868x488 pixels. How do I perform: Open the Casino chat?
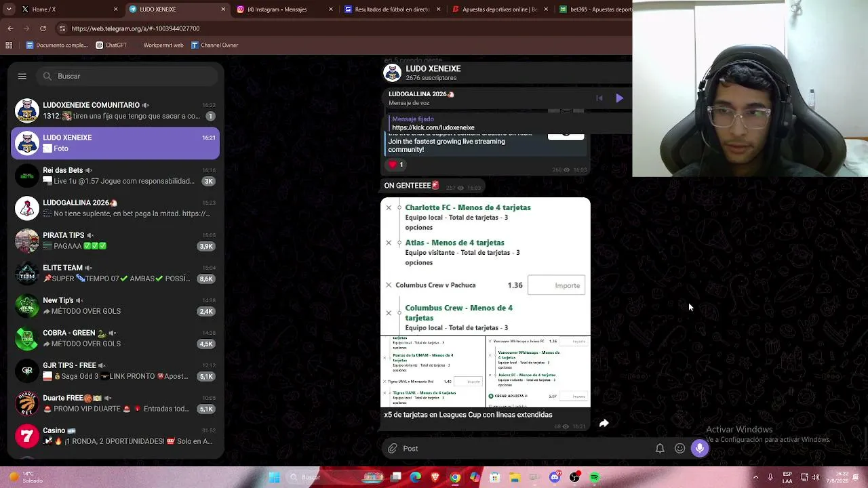(x=115, y=436)
